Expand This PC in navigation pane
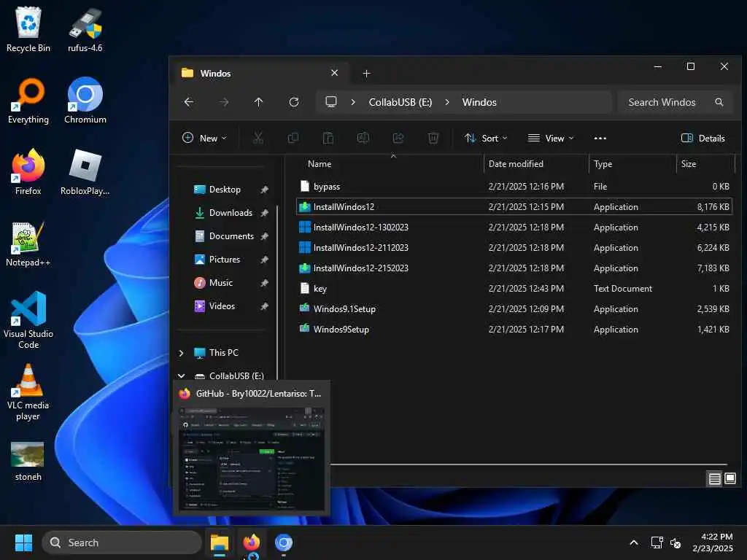 coord(181,353)
